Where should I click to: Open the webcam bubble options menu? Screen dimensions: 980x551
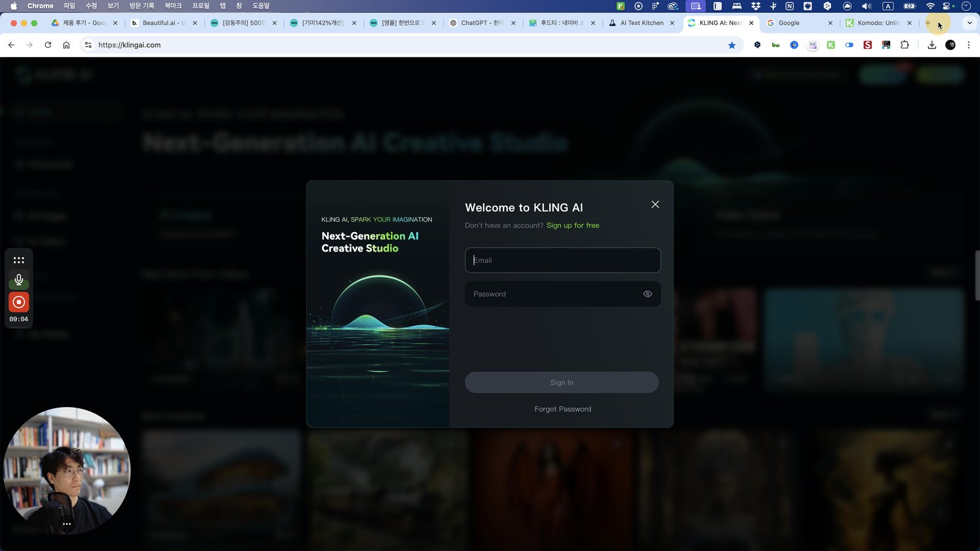click(x=67, y=524)
